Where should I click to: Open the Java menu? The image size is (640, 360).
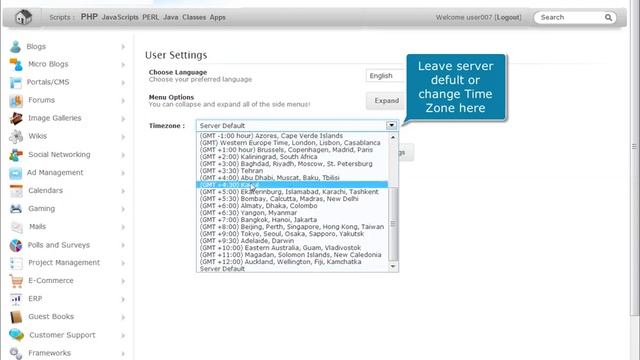[171, 17]
